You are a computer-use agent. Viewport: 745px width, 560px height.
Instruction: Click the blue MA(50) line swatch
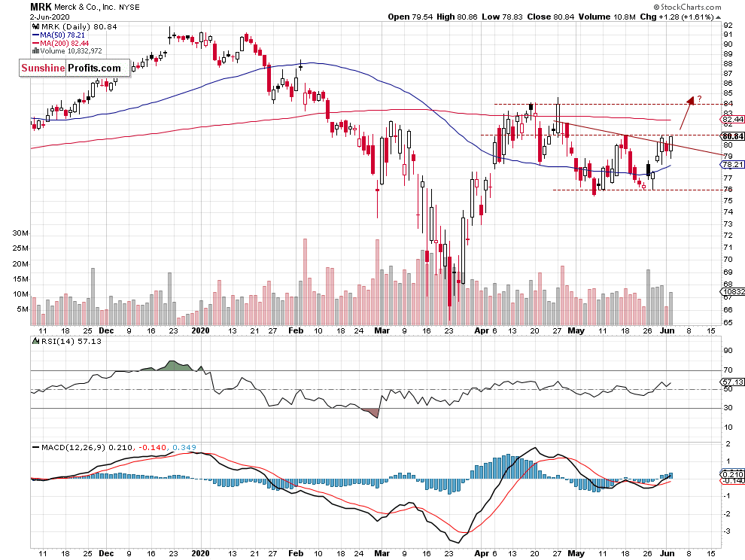35,35
